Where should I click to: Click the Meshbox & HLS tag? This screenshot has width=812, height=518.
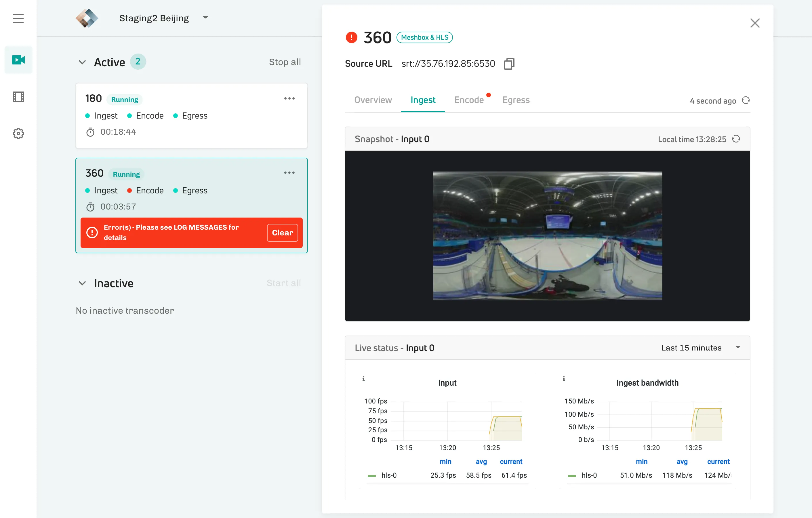pyautogui.click(x=424, y=37)
